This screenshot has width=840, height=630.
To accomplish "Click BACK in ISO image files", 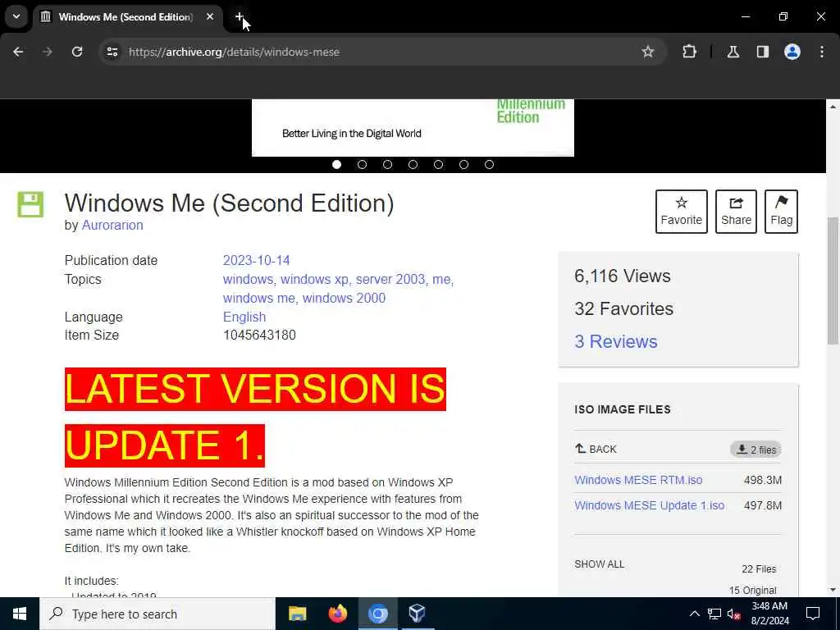I will pyautogui.click(x=596, y=449).
